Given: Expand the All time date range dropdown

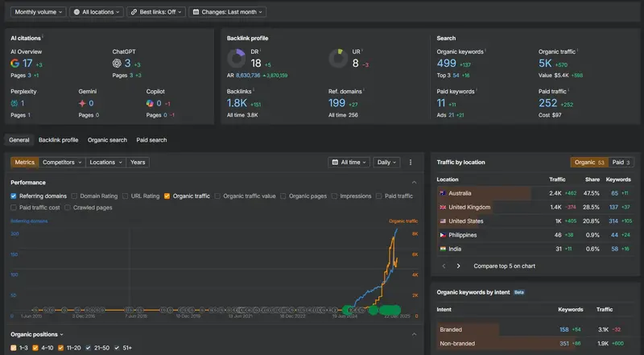Looking at the screenshot, I should [349, 162].
